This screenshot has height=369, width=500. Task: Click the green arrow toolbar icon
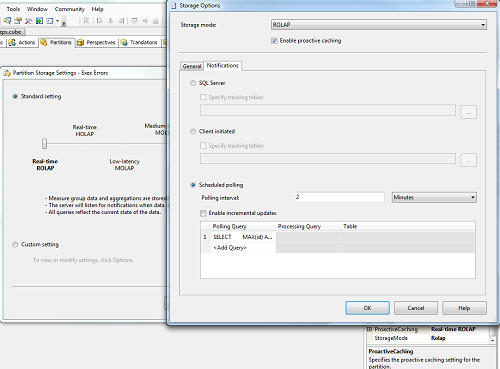click(x=39, y=21)
